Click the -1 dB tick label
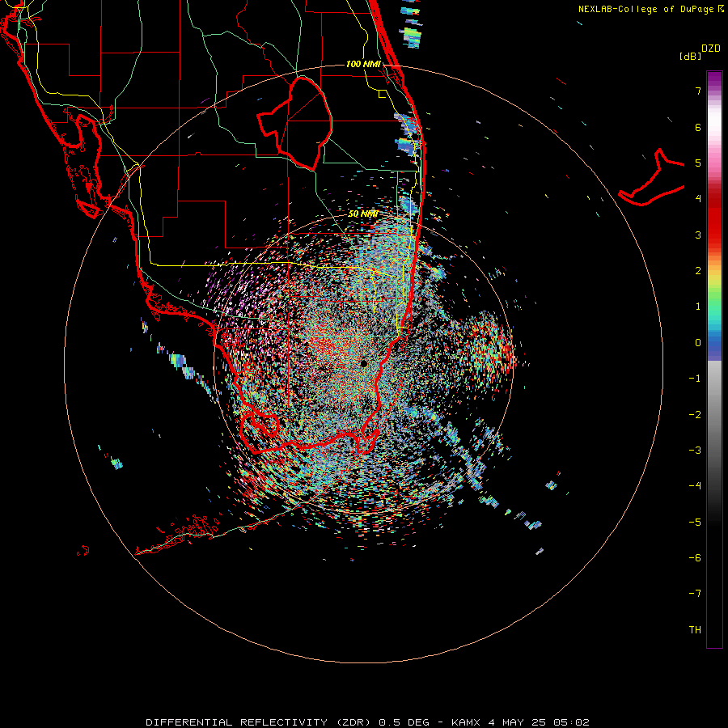The height and width of the screenshot is (728, 728). pyautogui.click(x=695, y=379)
